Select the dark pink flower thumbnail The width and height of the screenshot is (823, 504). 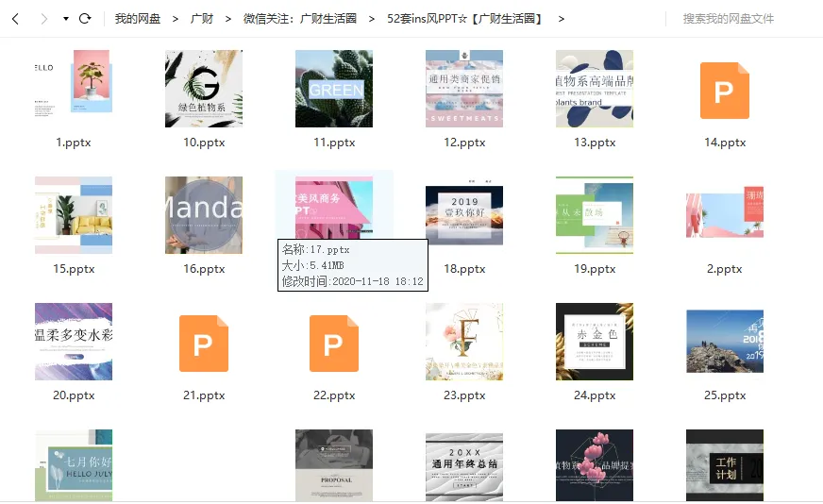coord(595,465)
